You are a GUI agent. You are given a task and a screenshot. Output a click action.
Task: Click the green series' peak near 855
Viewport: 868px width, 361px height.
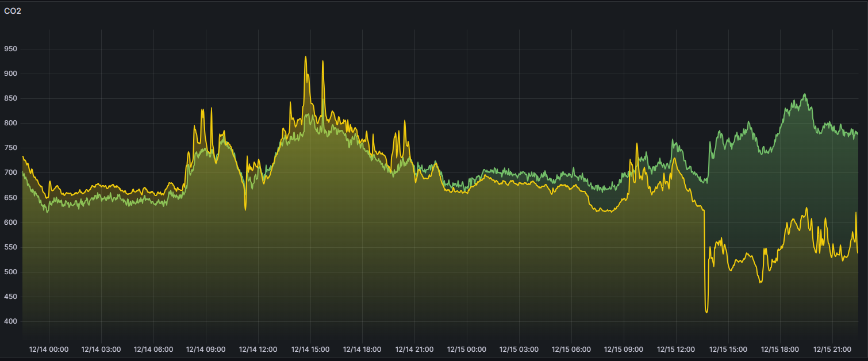(x=804, y=94)
